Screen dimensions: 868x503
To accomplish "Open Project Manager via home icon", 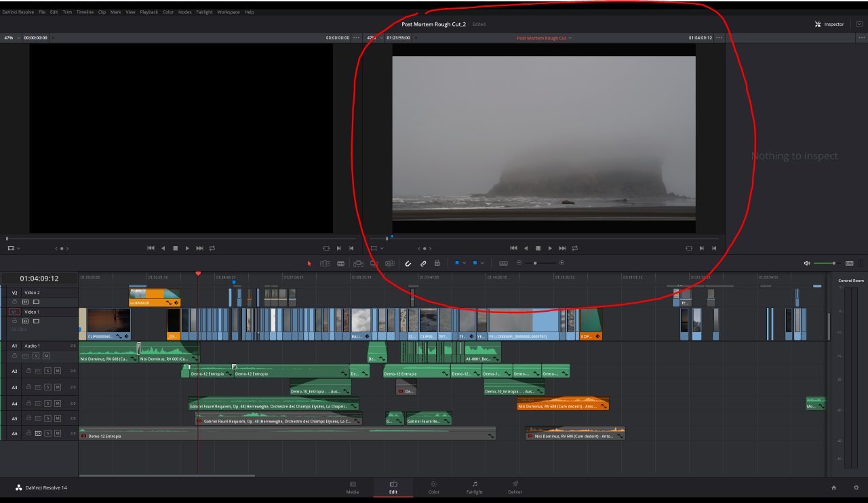I will coord(834,487).
